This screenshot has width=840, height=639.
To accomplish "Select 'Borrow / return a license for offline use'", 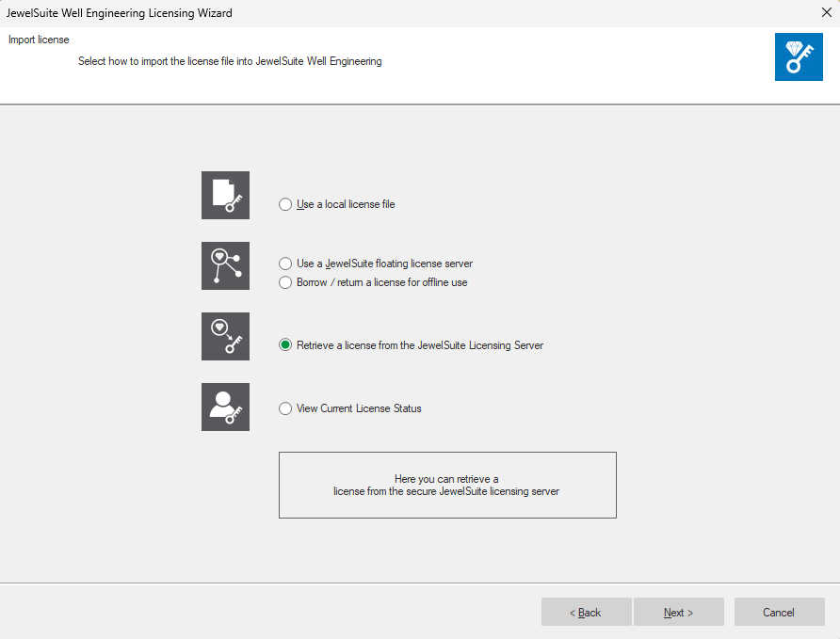I will pyautogui.click(x=285, y=282).
